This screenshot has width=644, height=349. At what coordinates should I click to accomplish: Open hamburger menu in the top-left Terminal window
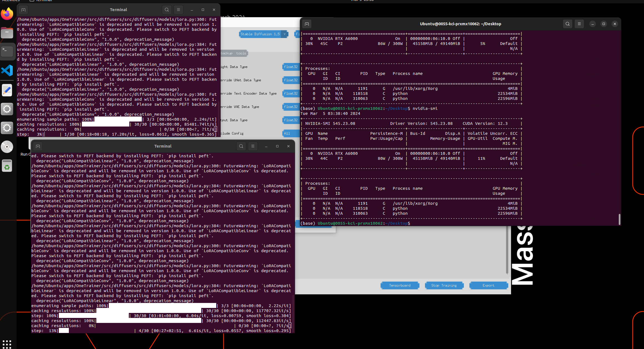(178, 10)
